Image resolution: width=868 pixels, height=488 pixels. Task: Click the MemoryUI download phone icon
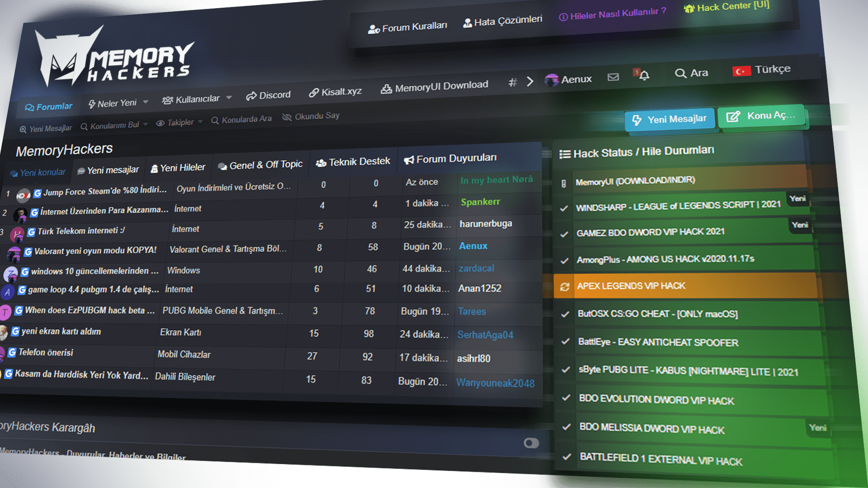click(x=564, y=183)
